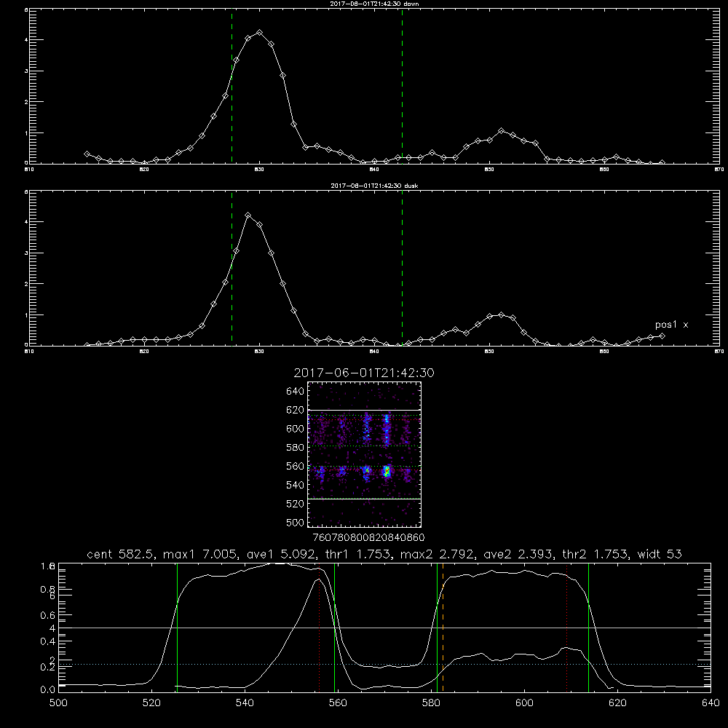Select the 'pos1 x' label in dusk plot
The width and height of the screenshot is (728, 728).
tap(671, 325)
